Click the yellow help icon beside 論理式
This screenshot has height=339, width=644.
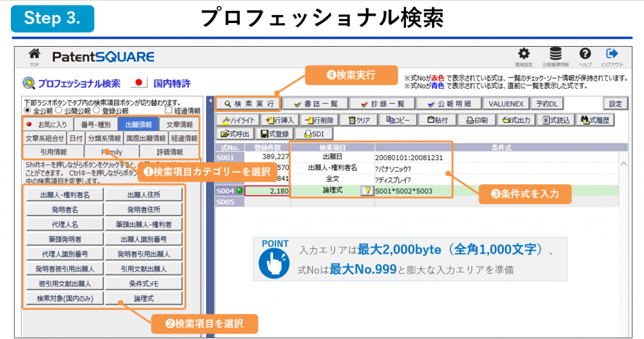point(367,191)
